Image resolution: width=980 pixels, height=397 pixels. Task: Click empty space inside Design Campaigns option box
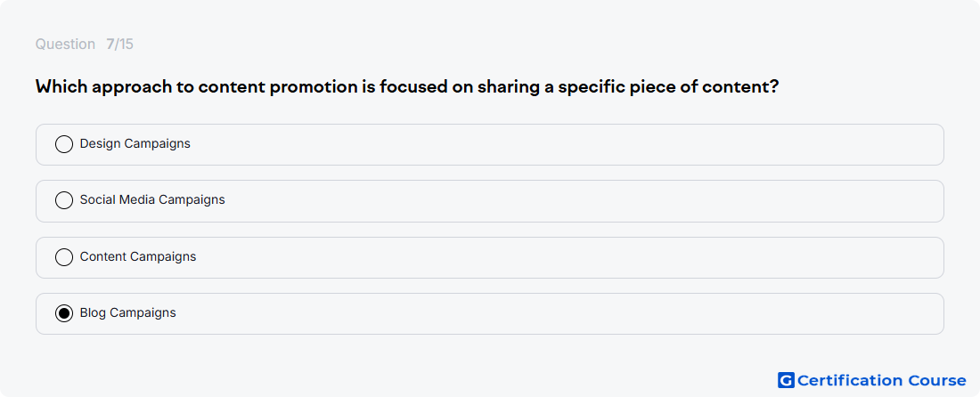pyautogui.click(x=562, y=144)
